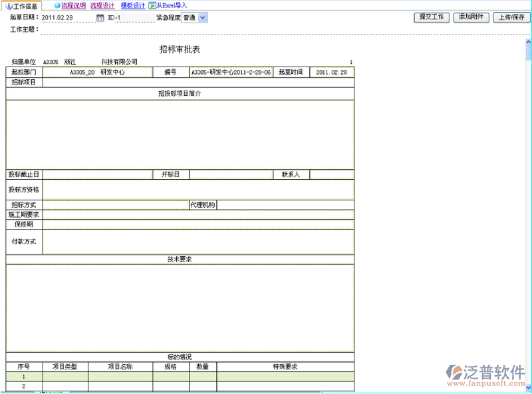
Task: Click the 技术要求 text area
Action: pos(180,306)
